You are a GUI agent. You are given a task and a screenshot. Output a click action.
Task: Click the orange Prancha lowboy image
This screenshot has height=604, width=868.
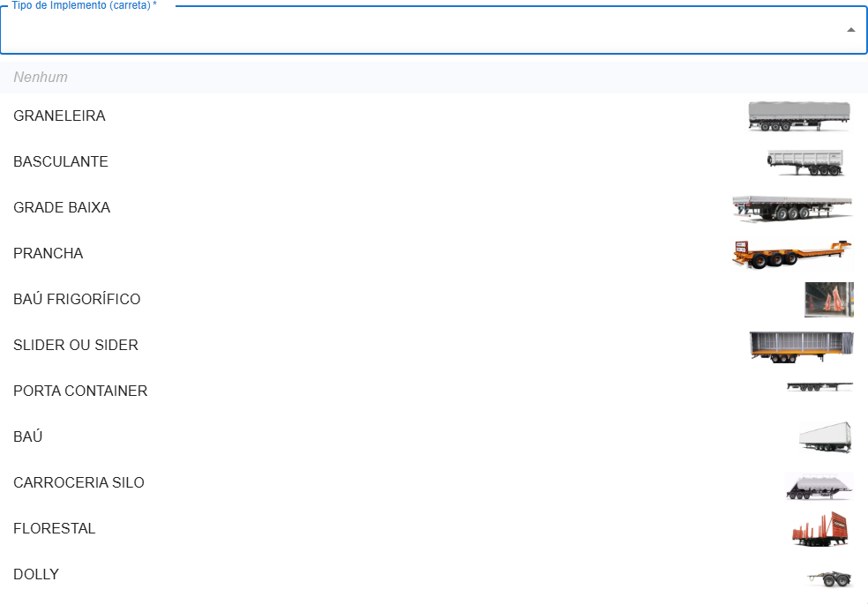click(792, 254)
